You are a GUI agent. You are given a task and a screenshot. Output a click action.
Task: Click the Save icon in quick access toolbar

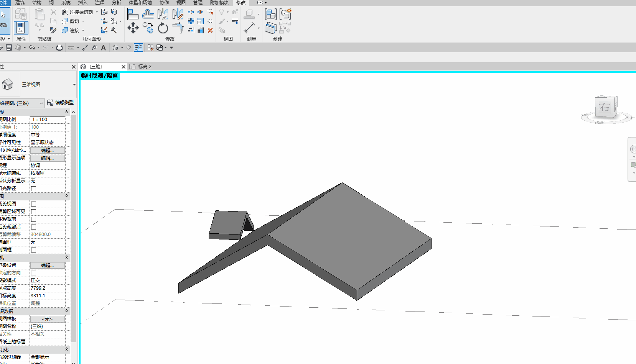click(x=9, y=48)
